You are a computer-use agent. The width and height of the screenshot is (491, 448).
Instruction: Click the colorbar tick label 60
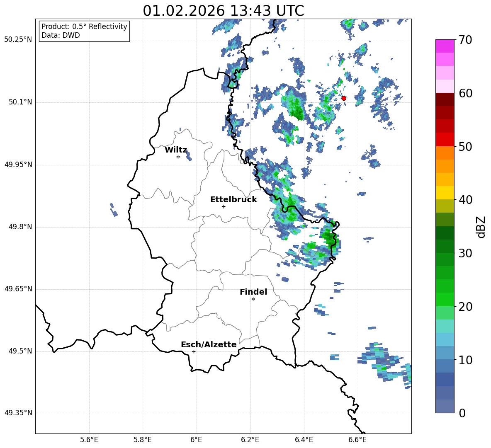coord(465,93)
